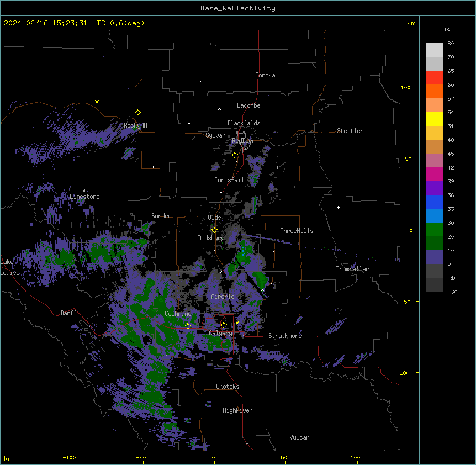The width and height of the screenshot is (476, 465).
Task: Click the ThreeHills label
Action: [x=297, y=231]
